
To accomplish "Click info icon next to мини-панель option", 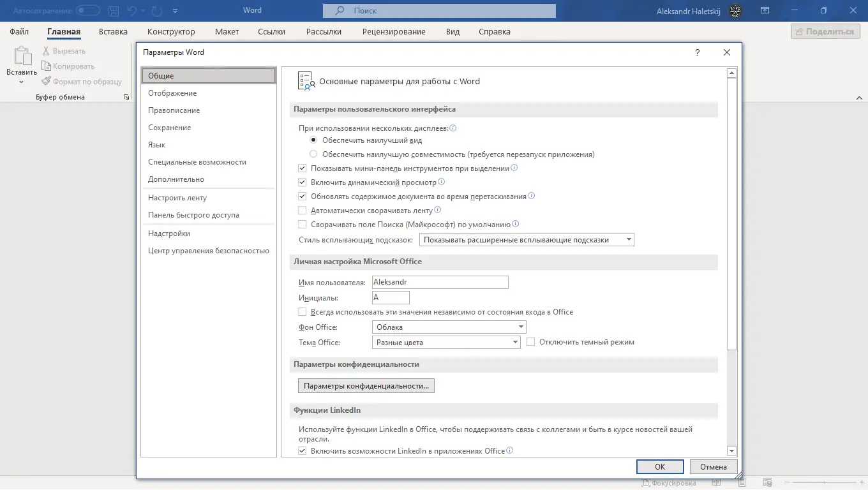I will pos(514,168).
